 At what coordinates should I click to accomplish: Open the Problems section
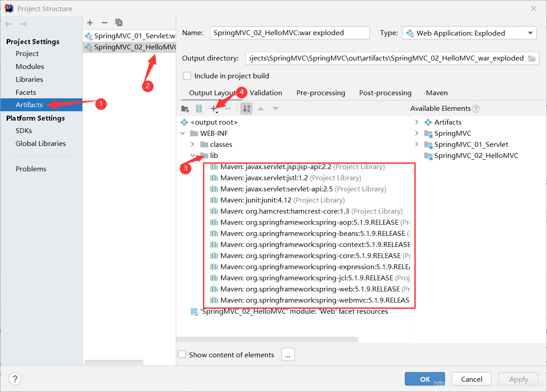coord(31,169)
